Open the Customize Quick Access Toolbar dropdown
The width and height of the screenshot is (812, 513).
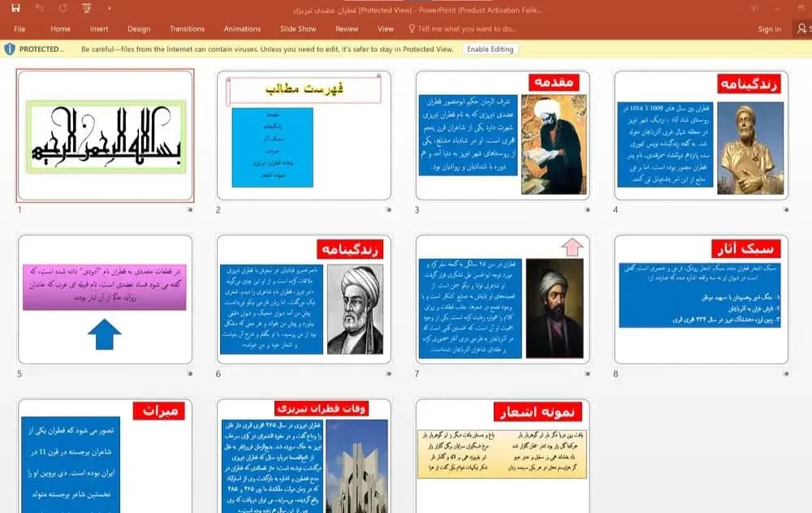[110, 8]
